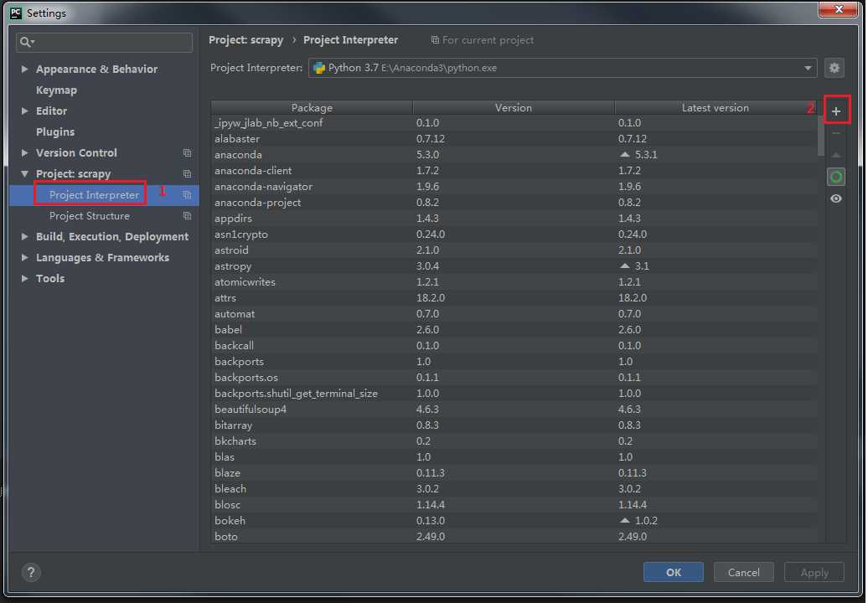Click the green Conda package manager toggle

(836, 177)
